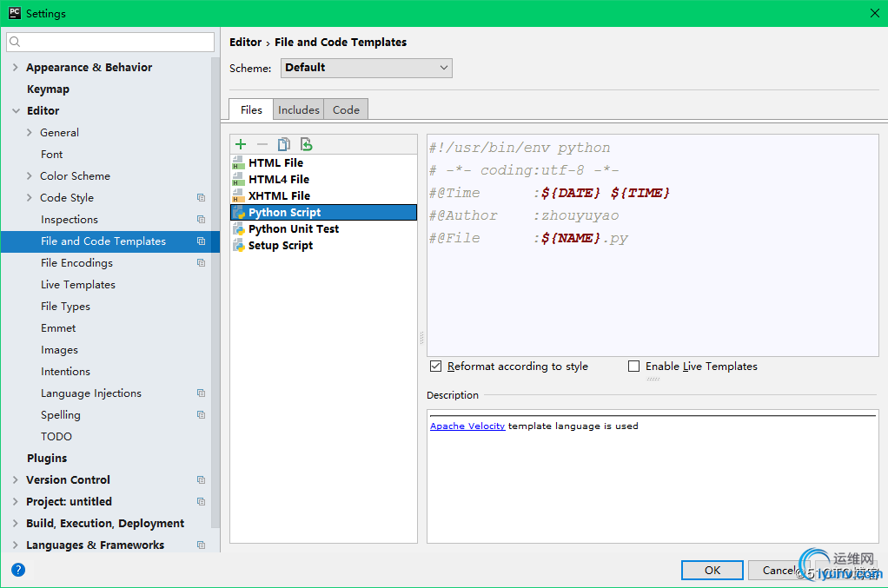Click the PyCharm logo in title bar
Image resolution: width=888 pixels, height=588 pixels.
(x=15, y=13)
